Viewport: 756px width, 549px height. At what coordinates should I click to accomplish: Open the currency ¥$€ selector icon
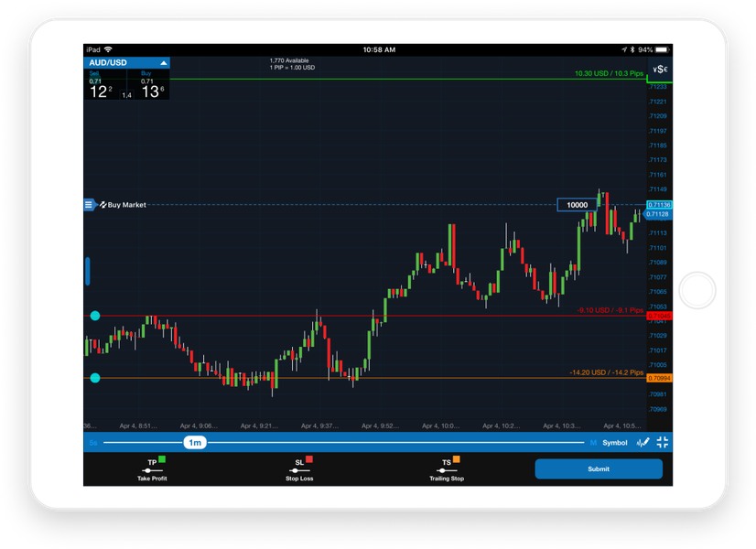coord(658,70)
